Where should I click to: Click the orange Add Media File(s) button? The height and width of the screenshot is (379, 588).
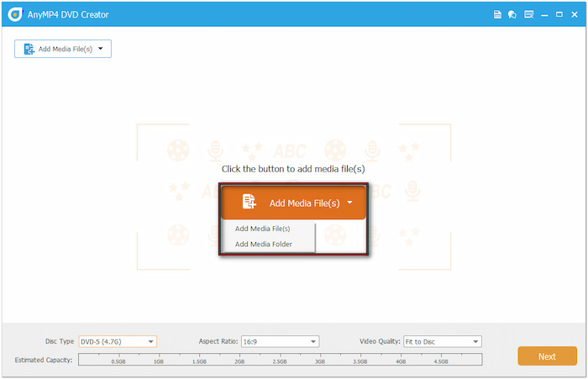pos(293,203)
